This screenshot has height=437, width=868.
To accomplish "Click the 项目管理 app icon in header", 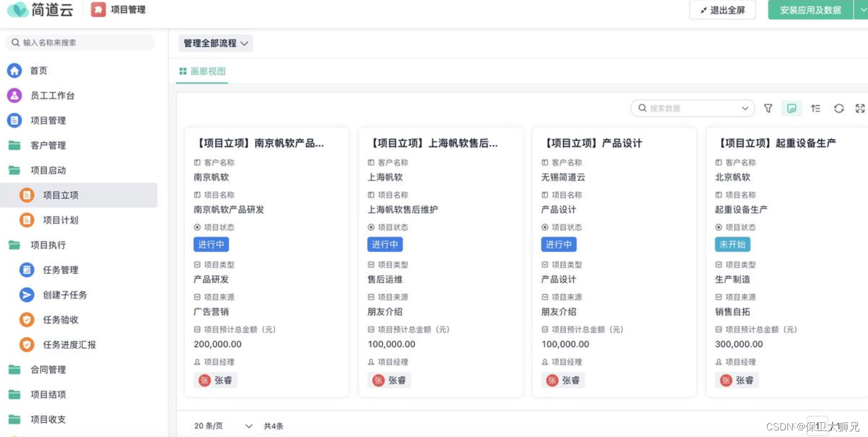I will [98, 10].
